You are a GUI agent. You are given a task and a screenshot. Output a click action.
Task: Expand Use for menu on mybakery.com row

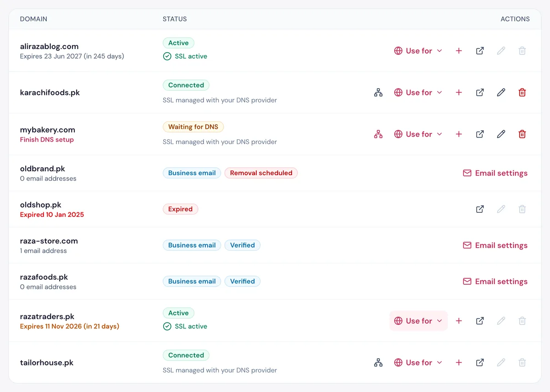(x=418, y=134)
